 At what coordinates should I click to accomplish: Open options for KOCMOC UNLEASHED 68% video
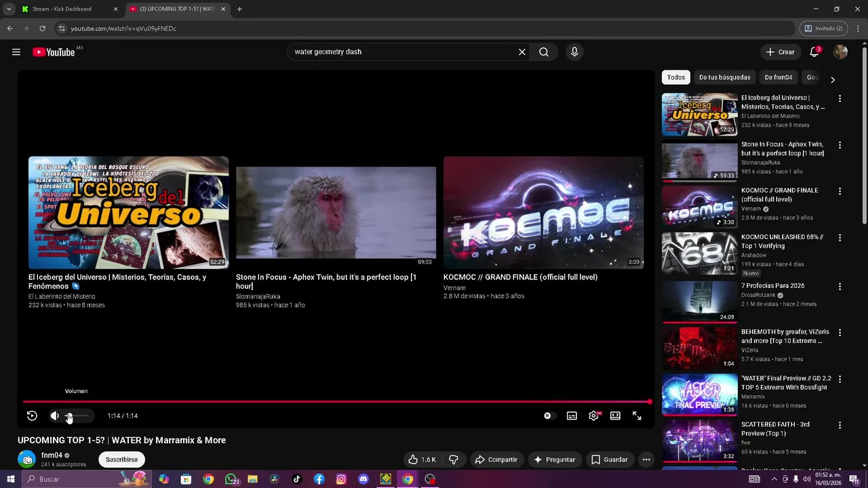(x=840, y=238)
